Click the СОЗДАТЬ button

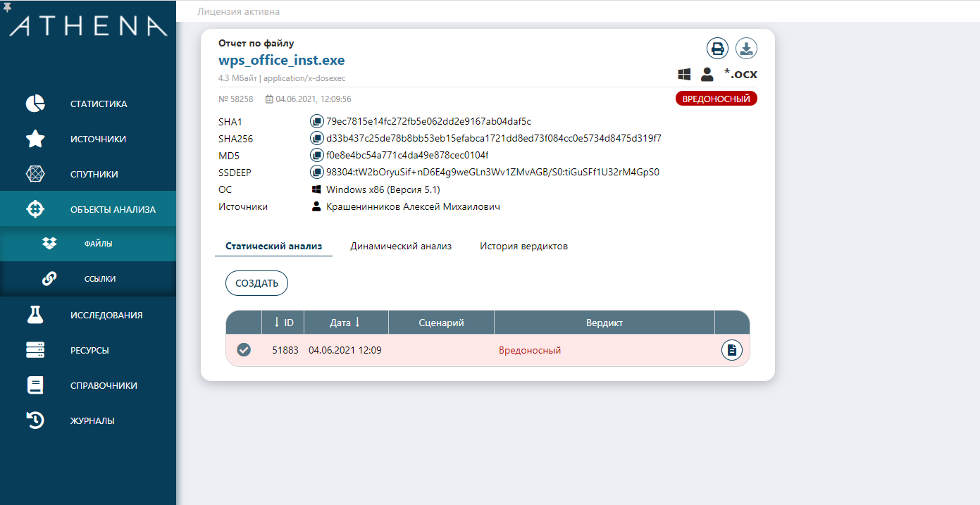[x=256, y=283]
